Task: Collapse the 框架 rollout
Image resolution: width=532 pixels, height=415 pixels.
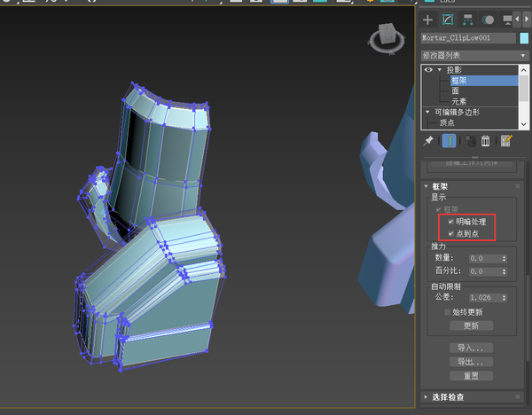Action: pos(426,186)
